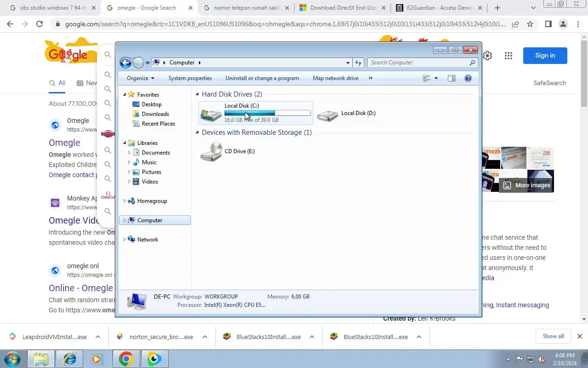This screenshot has width=588, height=368.
Task: Select Network in the navigation pane
Action: tap(147, 240)
